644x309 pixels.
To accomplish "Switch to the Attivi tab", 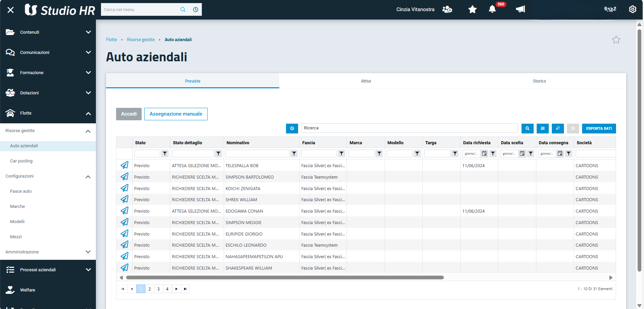I will pos(366,81).
